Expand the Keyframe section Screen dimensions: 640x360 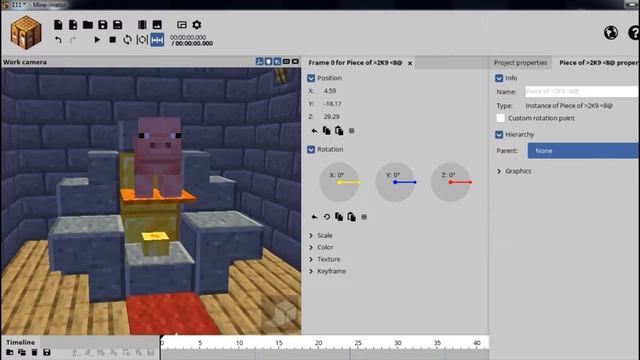tap(311, 271)
